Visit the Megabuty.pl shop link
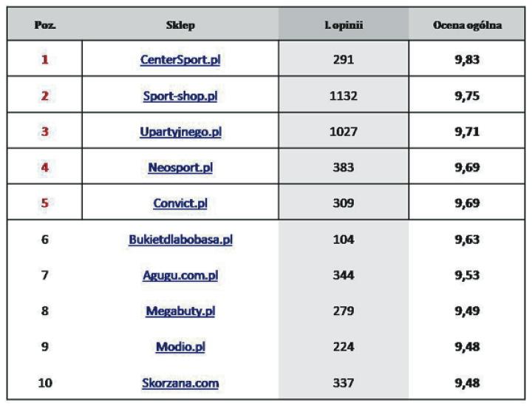Screen dimensions: 532x406 [x=180, y=311]
